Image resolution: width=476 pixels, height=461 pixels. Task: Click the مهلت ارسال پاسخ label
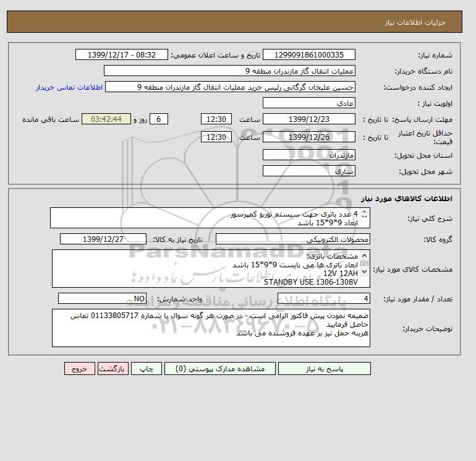(x=422, y=119)
